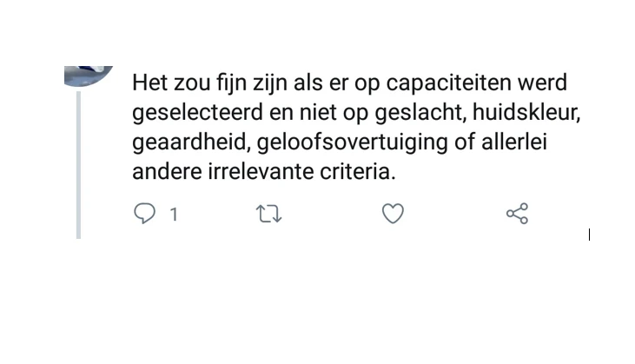Open the share icon for the tweet
The width and height of the screenshot is (635, 364).
pyautogui.click(x=517, y=214)
